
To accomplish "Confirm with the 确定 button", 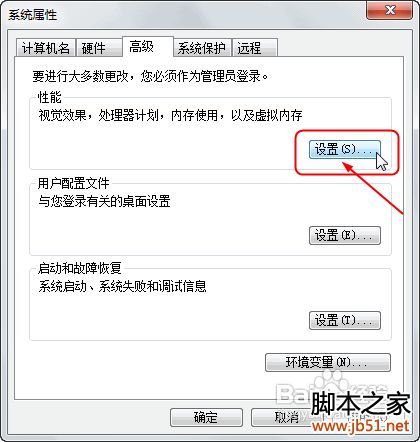I will (x=206, y=417).
